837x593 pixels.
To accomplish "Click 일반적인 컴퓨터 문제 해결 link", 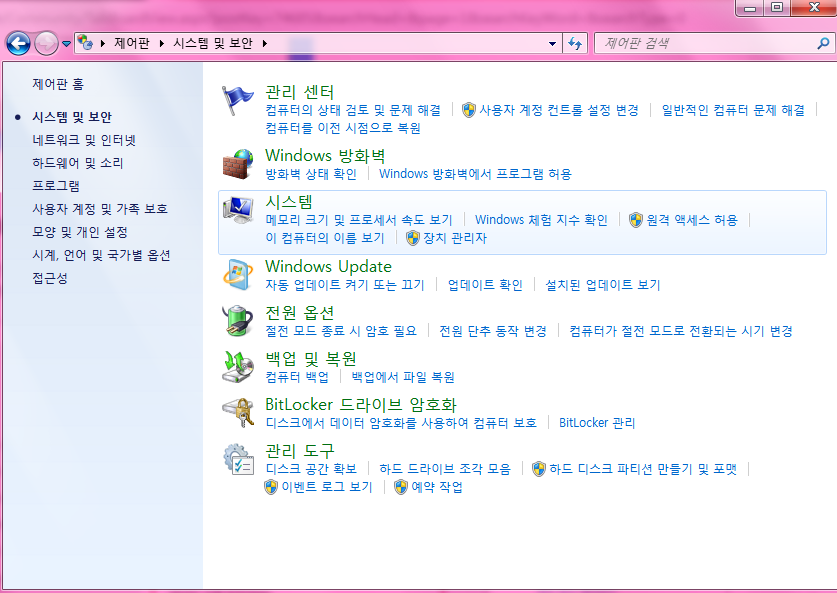I will click(x=733, y=110).
